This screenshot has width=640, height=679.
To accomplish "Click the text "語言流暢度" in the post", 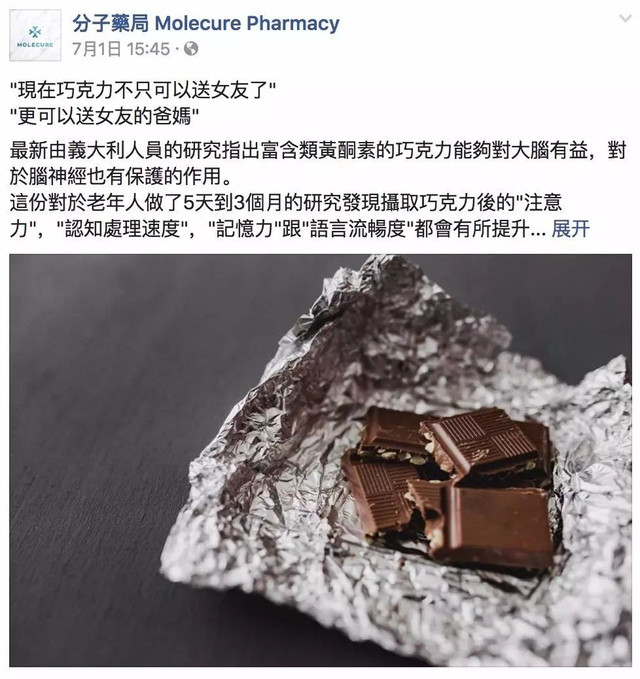I will 358,229.
